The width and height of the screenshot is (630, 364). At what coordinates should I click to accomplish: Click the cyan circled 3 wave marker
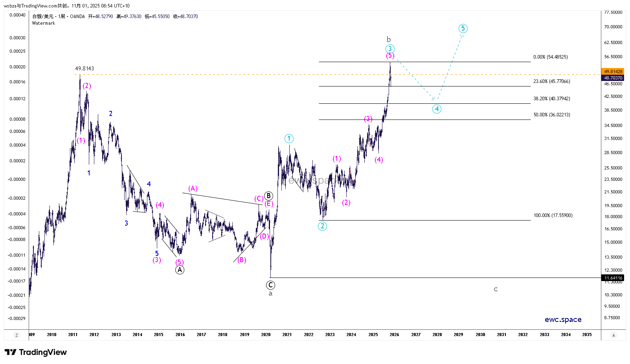[389, 49]
